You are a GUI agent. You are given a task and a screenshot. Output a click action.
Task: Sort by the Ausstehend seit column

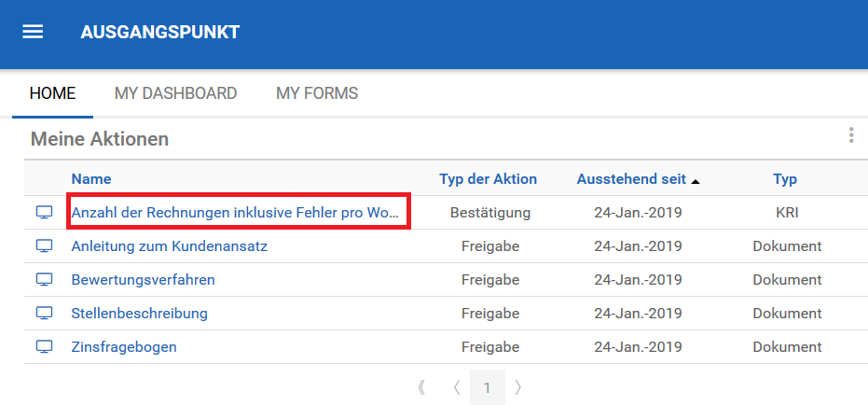click(x=631, y=179)
